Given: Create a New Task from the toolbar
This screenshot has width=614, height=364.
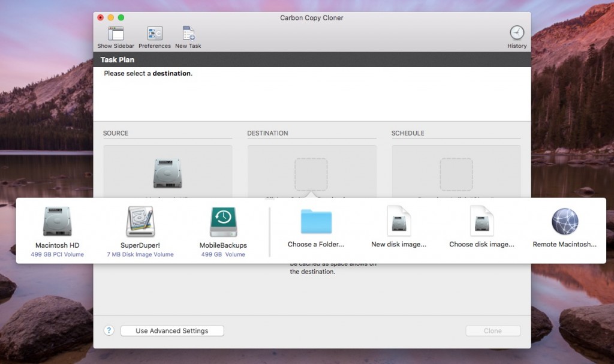Looking at the screenshot, I should 188,34.
